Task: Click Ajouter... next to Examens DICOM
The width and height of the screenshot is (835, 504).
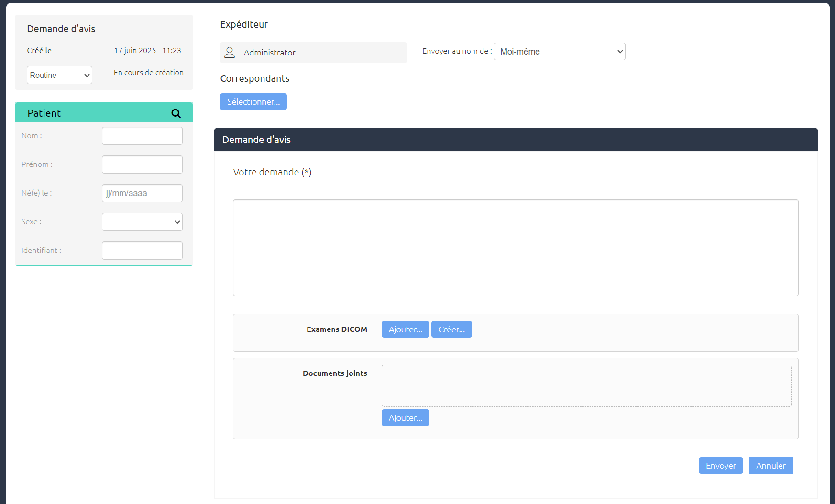Action: tap(406, 329)
